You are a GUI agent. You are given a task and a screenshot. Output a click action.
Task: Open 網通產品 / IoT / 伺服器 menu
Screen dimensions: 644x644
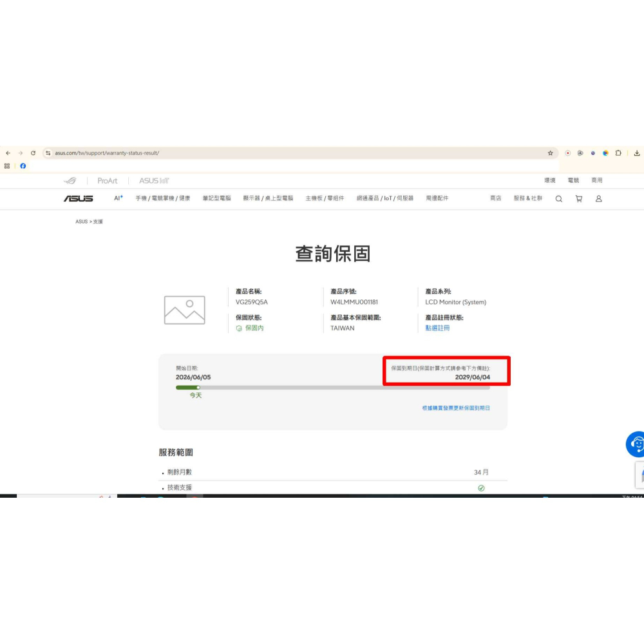385,198
